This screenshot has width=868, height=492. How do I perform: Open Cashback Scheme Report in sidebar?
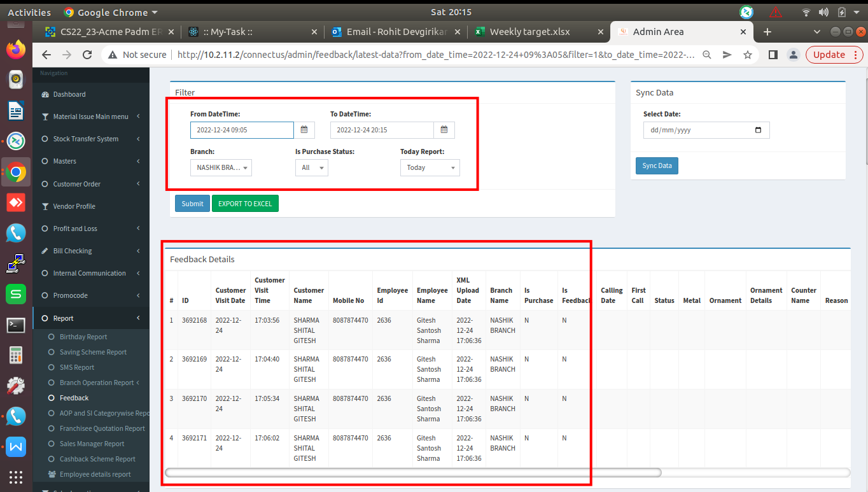[x=97, y=459]
